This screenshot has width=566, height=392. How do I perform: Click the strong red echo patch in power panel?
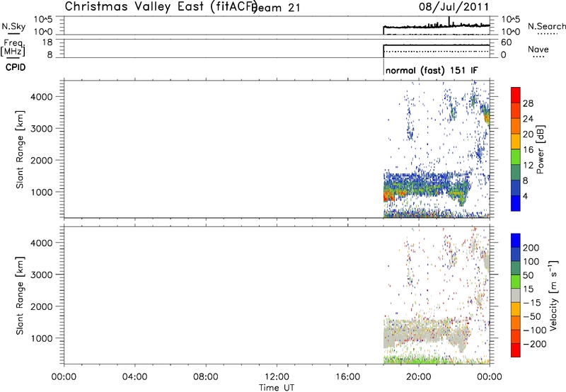click(x=389, y=197)
